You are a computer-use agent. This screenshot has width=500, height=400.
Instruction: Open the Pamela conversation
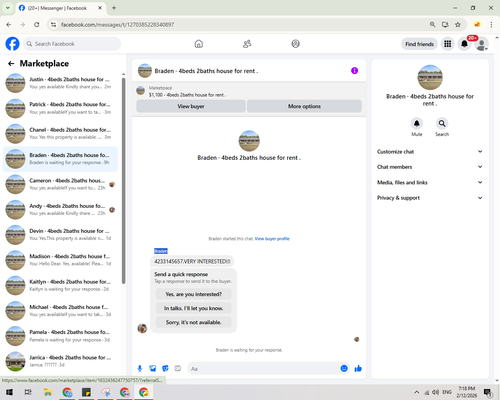coord(60,336)
